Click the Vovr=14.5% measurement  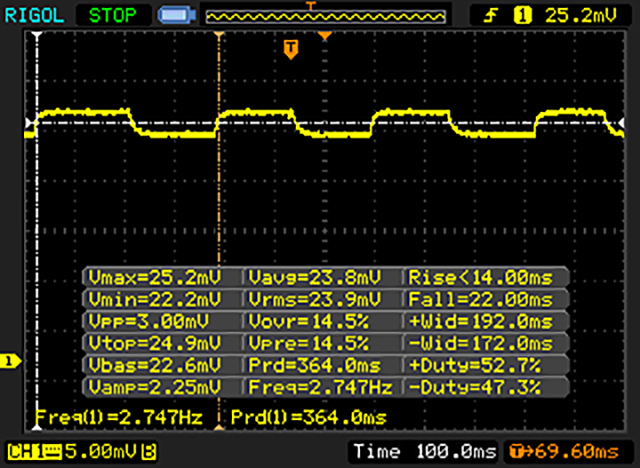pos(309,322)
